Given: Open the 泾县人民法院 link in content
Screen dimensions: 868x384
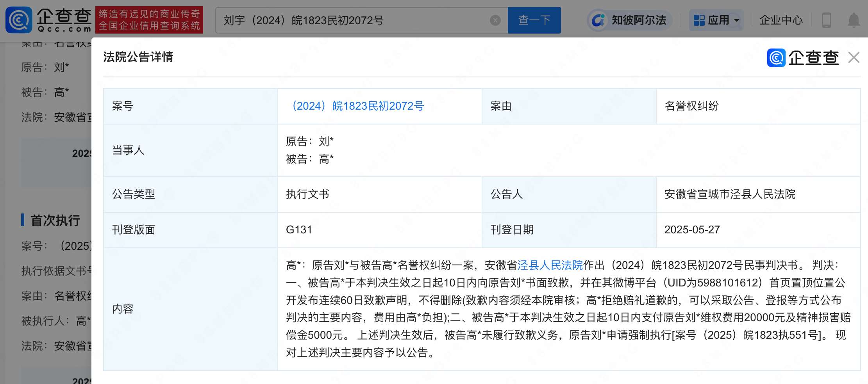Looking at the screenshot, I should point(550,265).
